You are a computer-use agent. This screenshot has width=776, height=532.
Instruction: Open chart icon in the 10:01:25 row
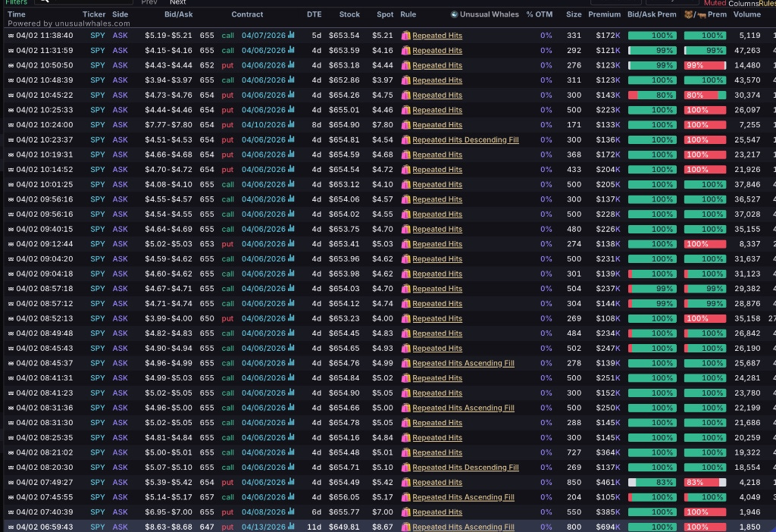tap(291, 184)
